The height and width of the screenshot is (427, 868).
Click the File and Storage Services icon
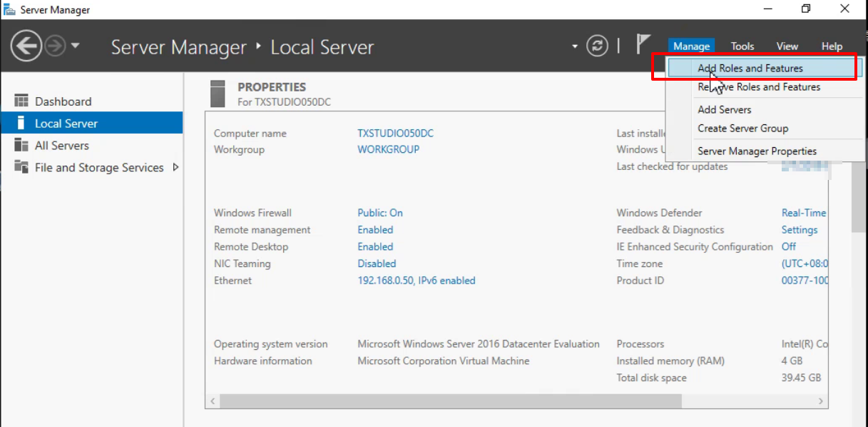pos(21,167)
